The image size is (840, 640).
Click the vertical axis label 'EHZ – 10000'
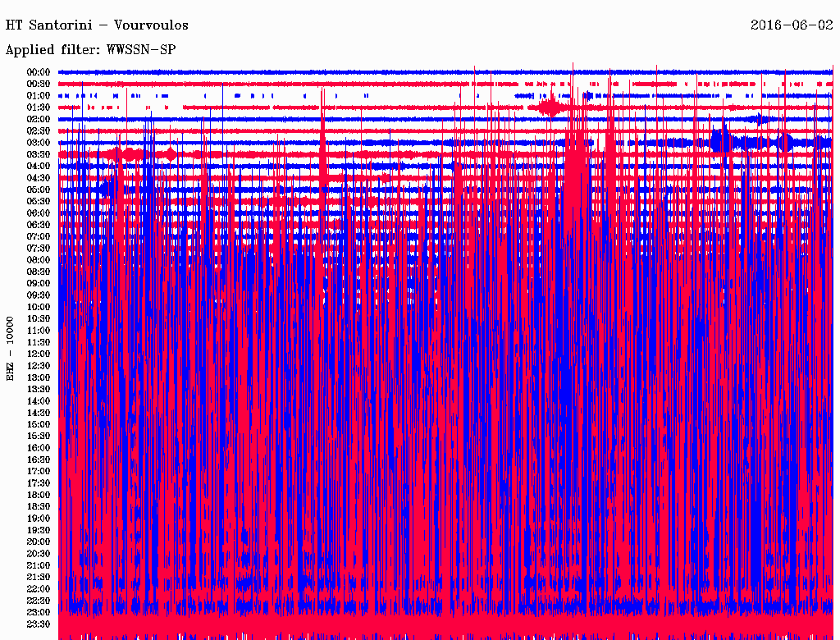coord(10,349)
